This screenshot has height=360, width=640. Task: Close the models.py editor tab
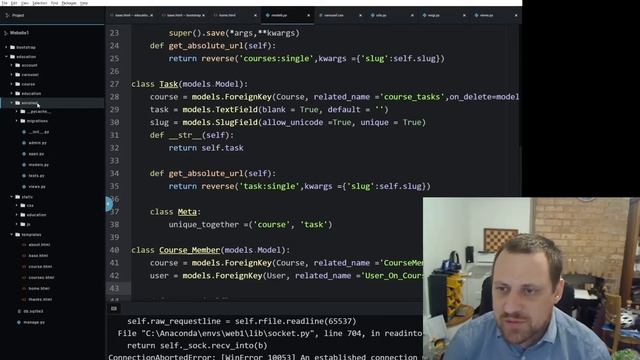point(308,16)
